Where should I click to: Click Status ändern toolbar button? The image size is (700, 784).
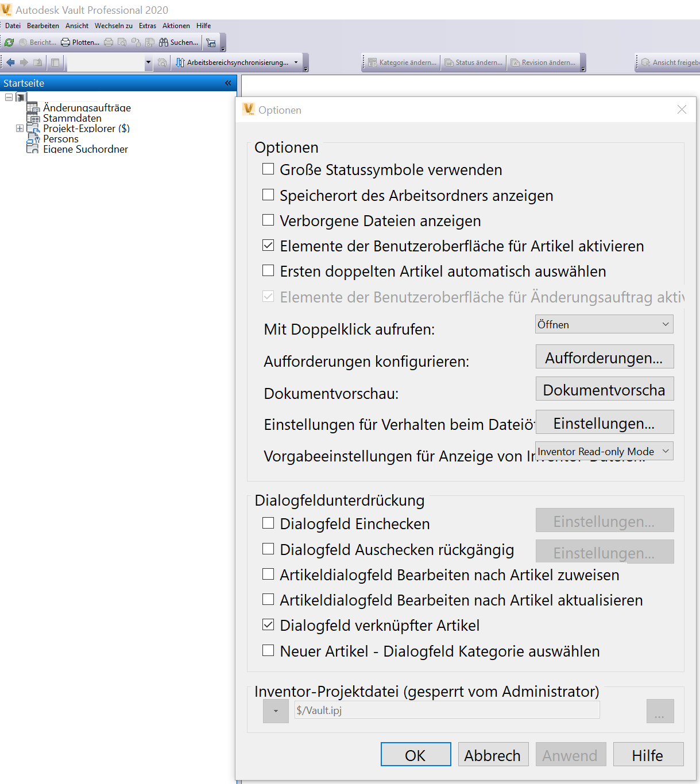[x=474, y=62]
